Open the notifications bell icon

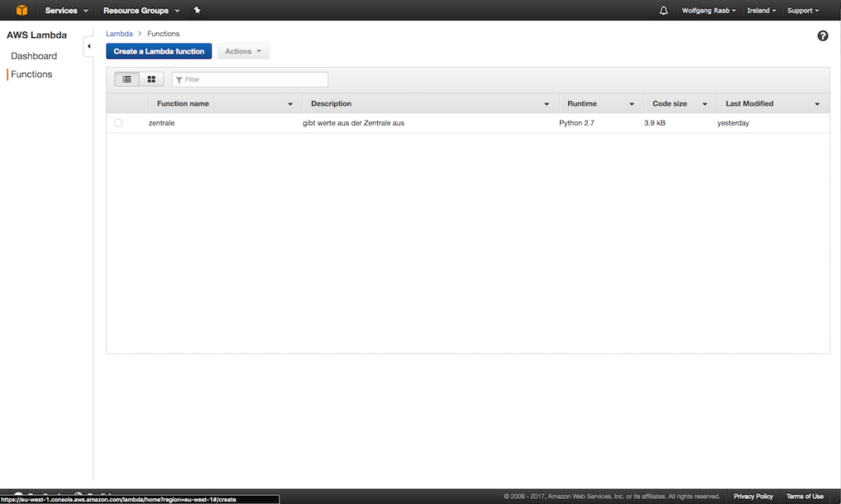click(664, 11)
